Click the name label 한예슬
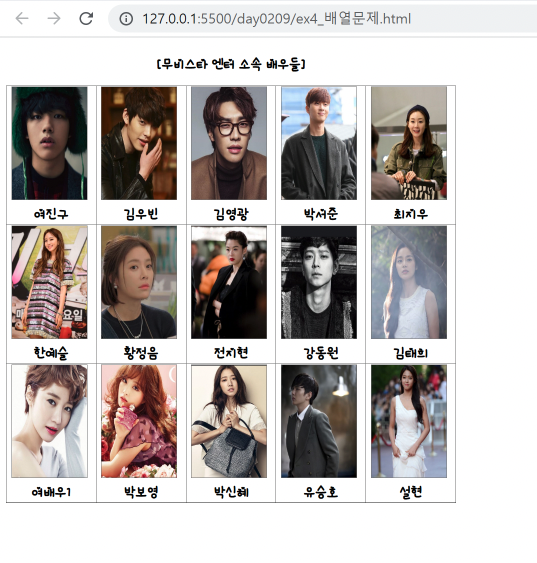 point(51,353)
